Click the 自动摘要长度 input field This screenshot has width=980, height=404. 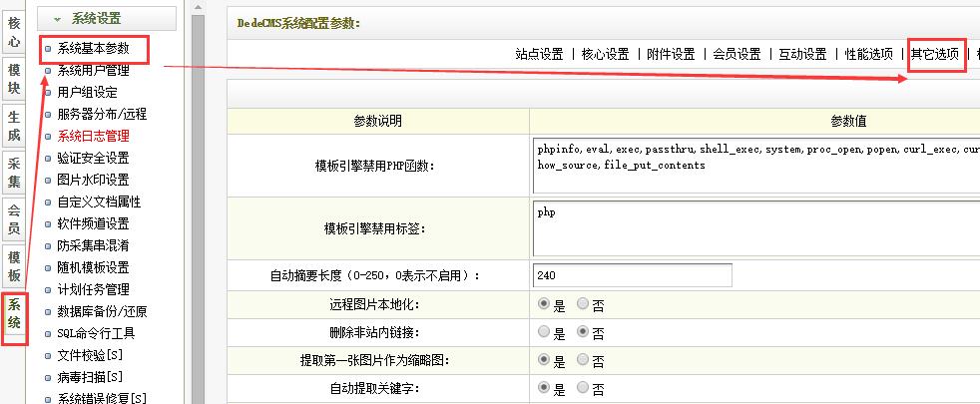[633, 275]
